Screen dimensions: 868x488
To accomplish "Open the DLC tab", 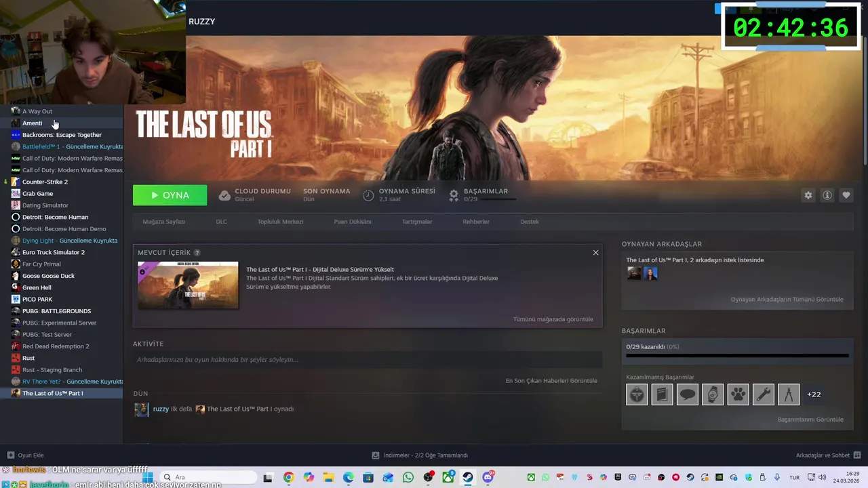I will pyautogui.click(x=221, y=222).
